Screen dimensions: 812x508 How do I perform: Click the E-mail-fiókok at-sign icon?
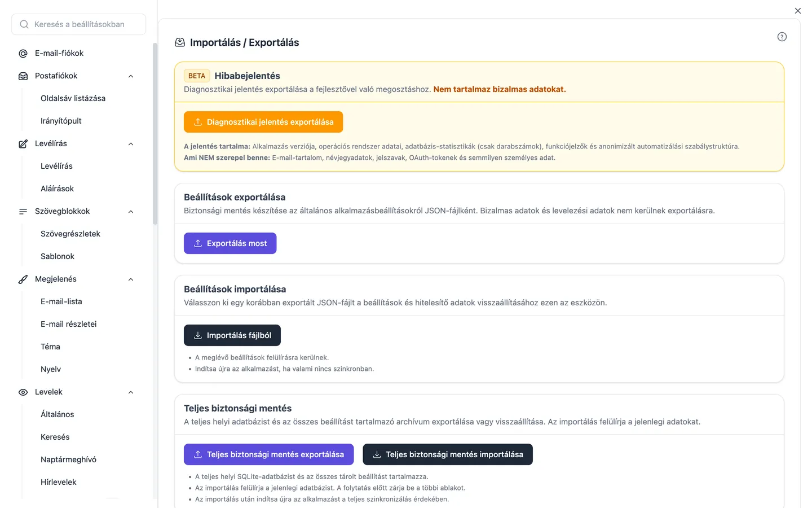23,54
